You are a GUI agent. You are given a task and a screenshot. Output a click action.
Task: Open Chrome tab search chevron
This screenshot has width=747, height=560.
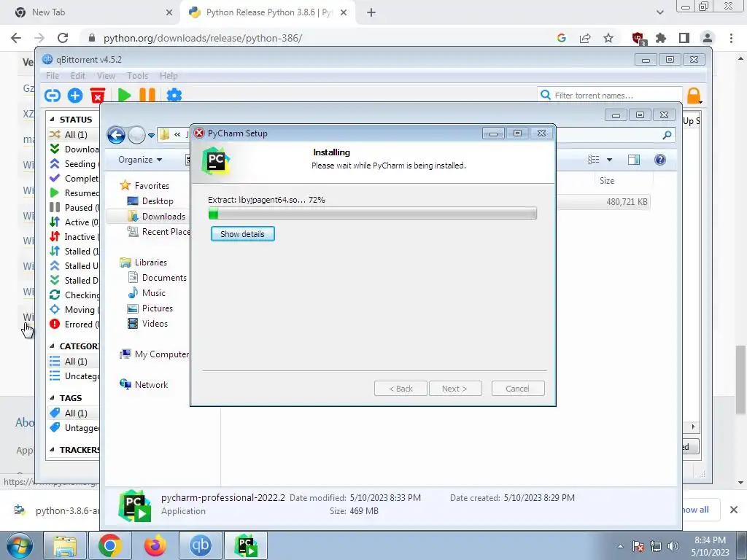click(x=659, y=12)
